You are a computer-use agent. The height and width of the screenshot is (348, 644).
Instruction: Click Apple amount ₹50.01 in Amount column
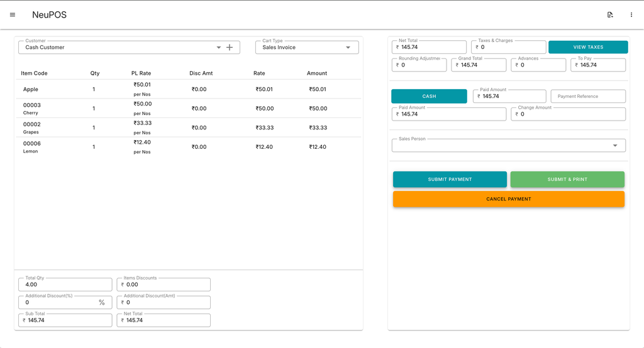pyautogui.click(x=318, y=89)
